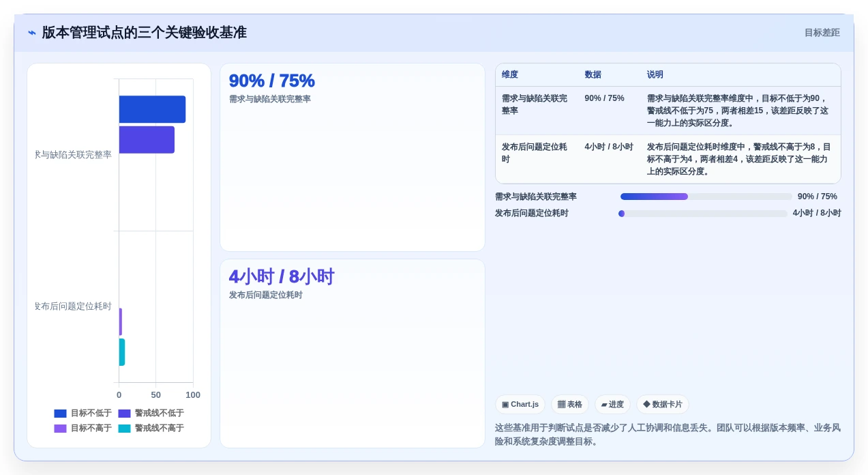Click the lightning icon beside the dashboard title
Screen dimensions: 868x475
[32, 33]
